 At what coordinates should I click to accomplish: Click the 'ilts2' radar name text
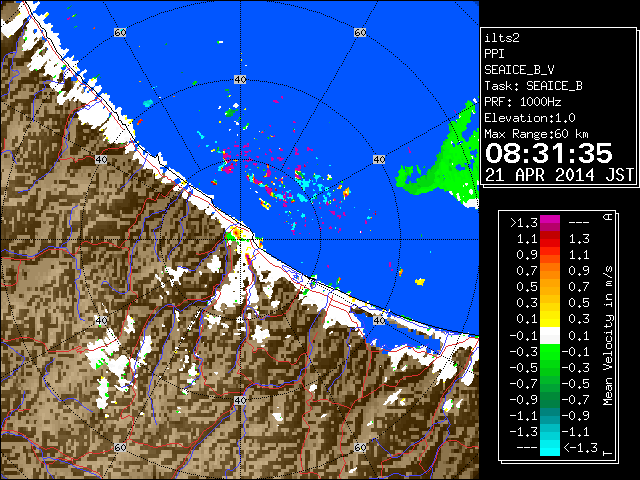(502, 38)
